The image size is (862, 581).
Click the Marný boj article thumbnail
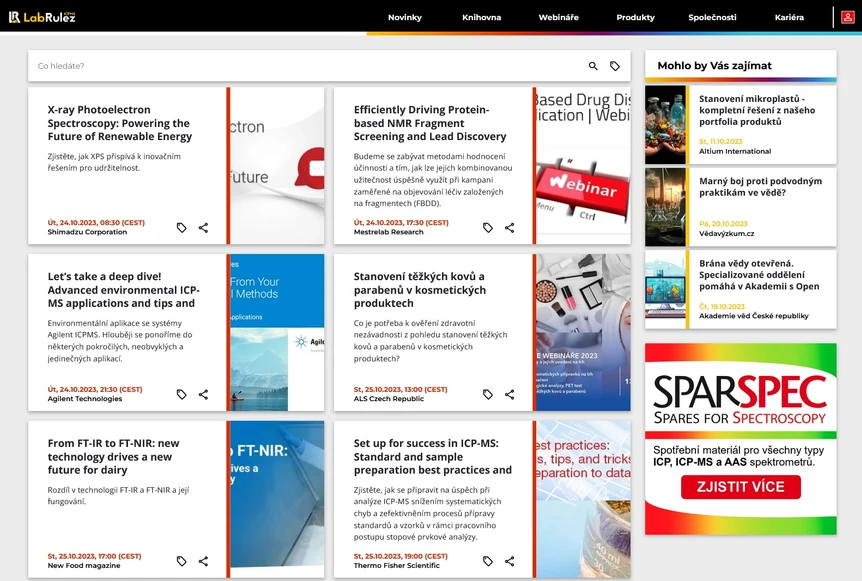666,207
